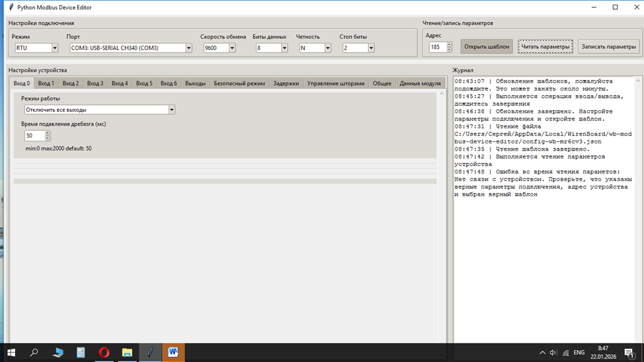Switch to the Управление шторами tab
644x362 pixels.
(335, 83)
